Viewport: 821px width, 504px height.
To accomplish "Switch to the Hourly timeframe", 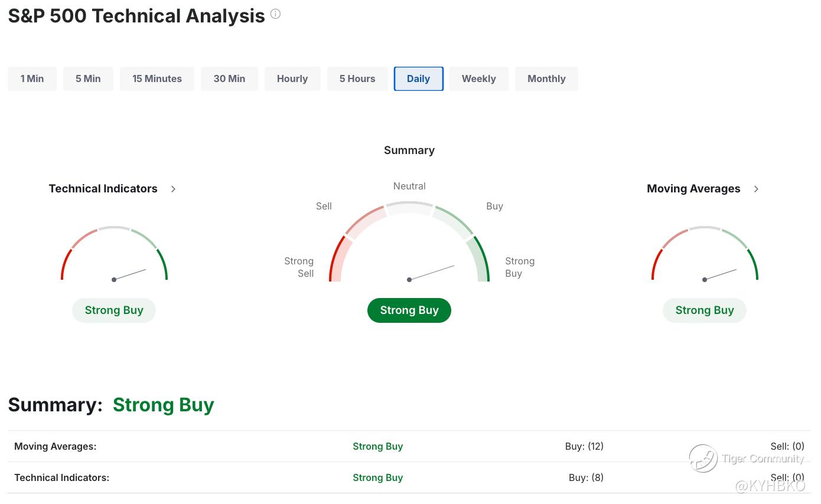I will coord(292,78).
